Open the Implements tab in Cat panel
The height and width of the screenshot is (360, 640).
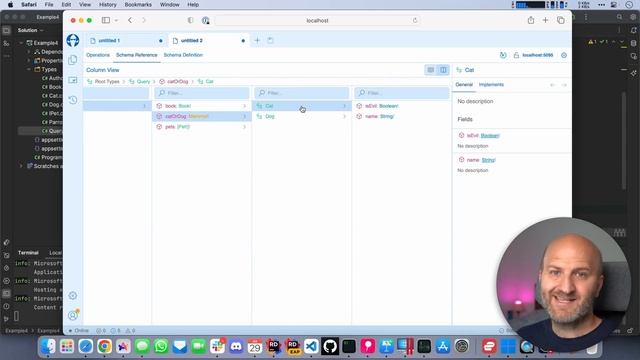click(491, 84)
